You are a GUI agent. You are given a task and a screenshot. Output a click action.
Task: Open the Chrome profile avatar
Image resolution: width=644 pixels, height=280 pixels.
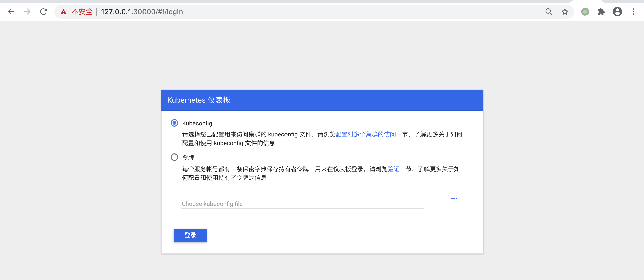coord(617,12)
